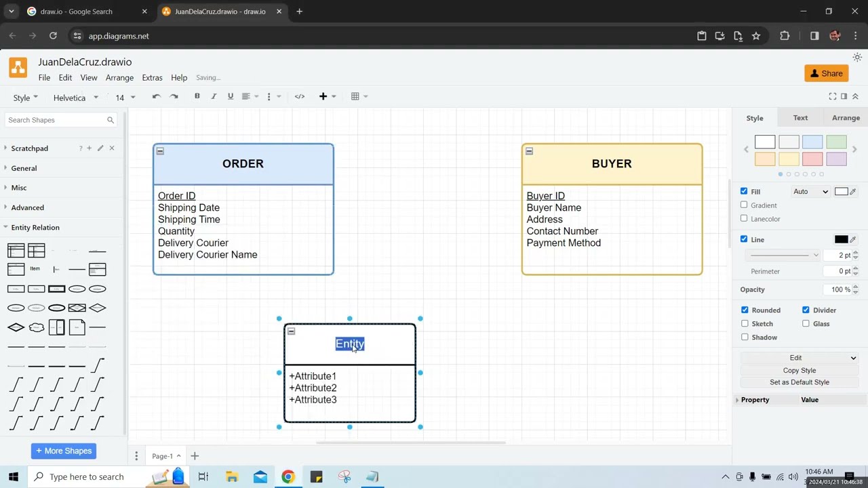Open the Fill Auto dropdown
The height and width of the screenshot is (488, 868).
[811, 192]
